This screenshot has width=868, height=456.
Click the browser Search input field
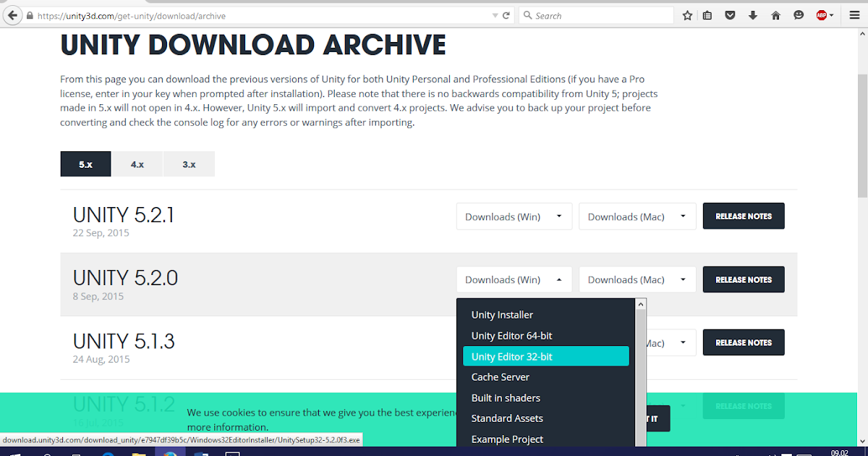[597, 15]
